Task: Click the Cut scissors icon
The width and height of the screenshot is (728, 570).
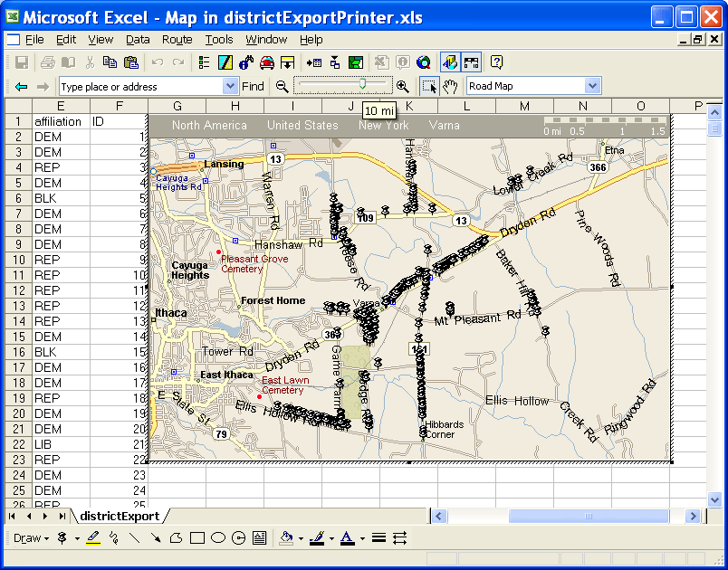Action: [x=90, y=62]
